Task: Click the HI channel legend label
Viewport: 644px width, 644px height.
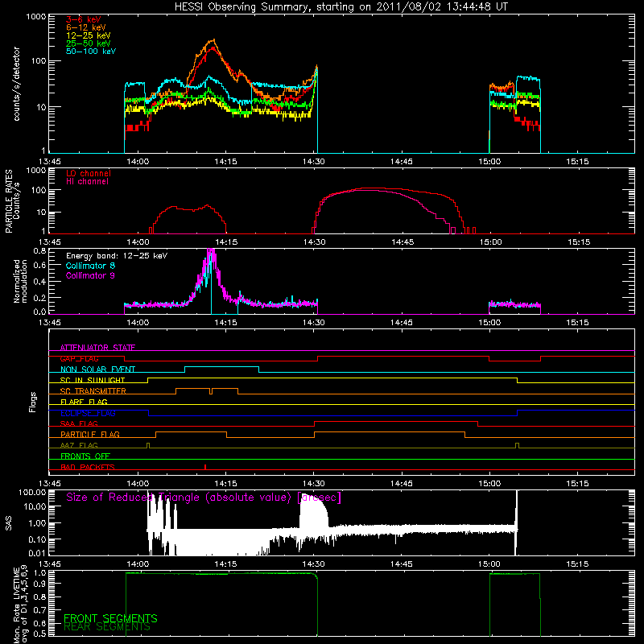Action: (x=88, y=181)
